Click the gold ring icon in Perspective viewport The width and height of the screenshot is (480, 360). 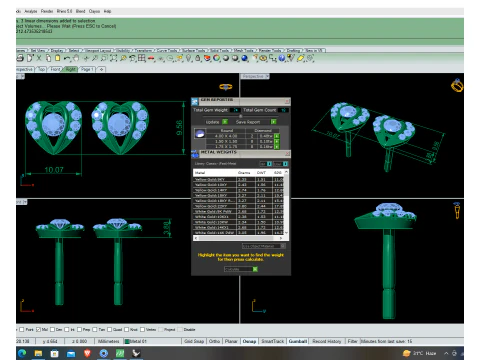point(457,85)
